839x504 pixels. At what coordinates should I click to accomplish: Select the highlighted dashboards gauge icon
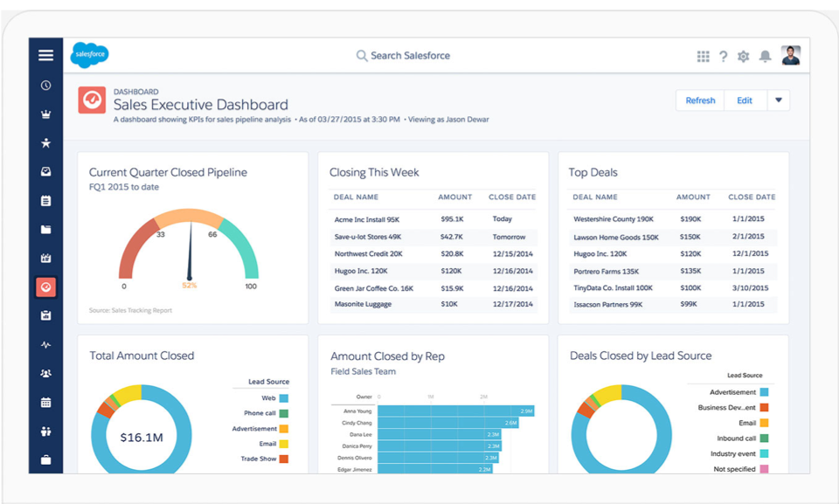[46, 287]
